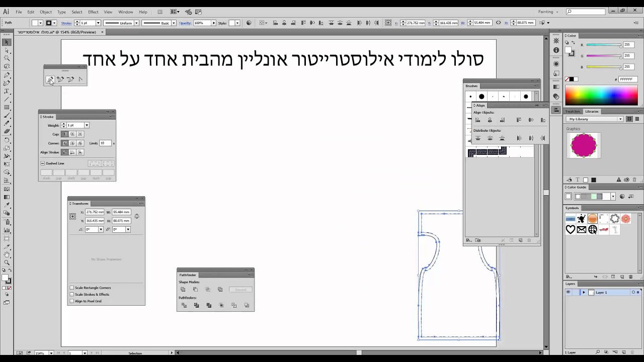644x362 pixels.
Task: Open the My Library dropdown
Action: (x=595, y=119)
